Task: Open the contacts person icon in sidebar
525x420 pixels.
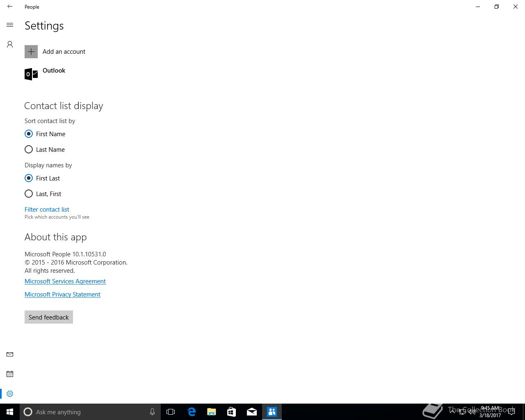Action: (10, 44)
